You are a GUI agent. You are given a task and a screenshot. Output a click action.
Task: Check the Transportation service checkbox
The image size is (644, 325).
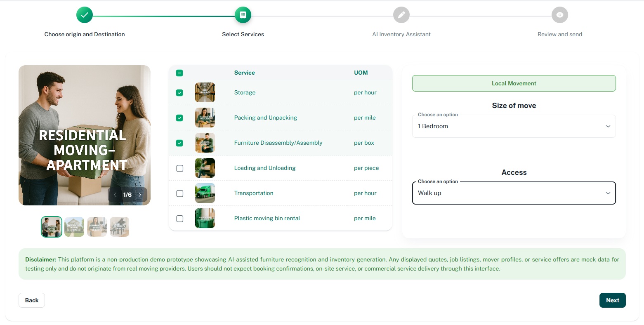[x=179, y=193]
